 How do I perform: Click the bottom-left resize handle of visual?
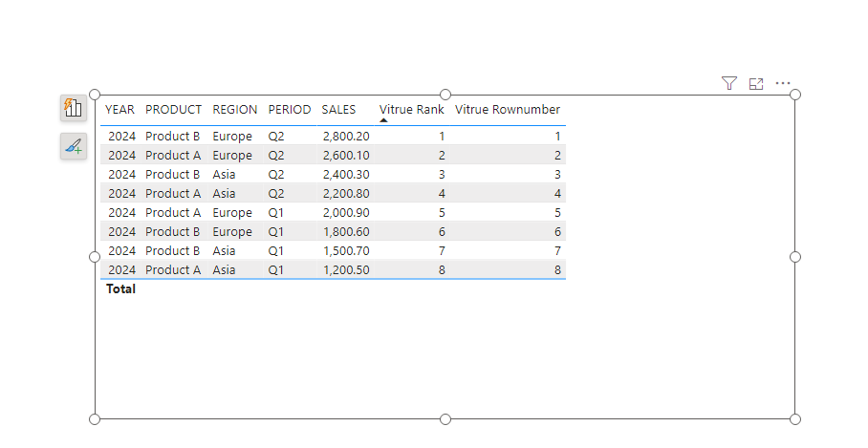(95, 419)
